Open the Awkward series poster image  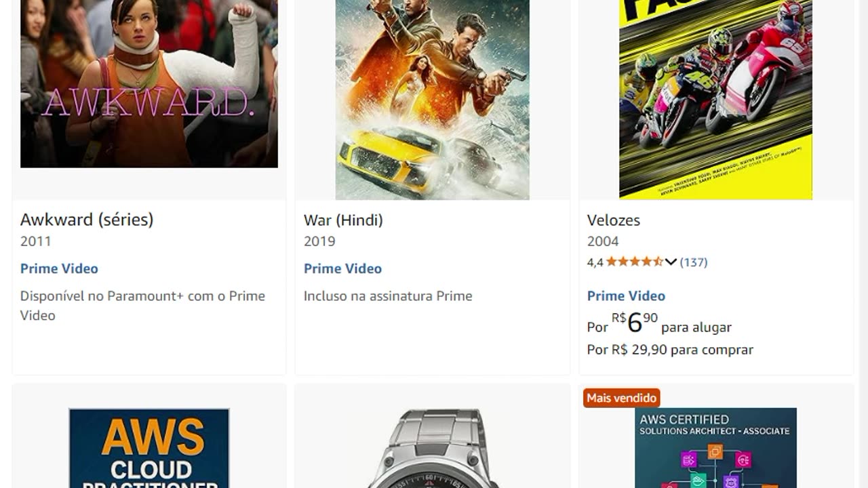point(149,83)
